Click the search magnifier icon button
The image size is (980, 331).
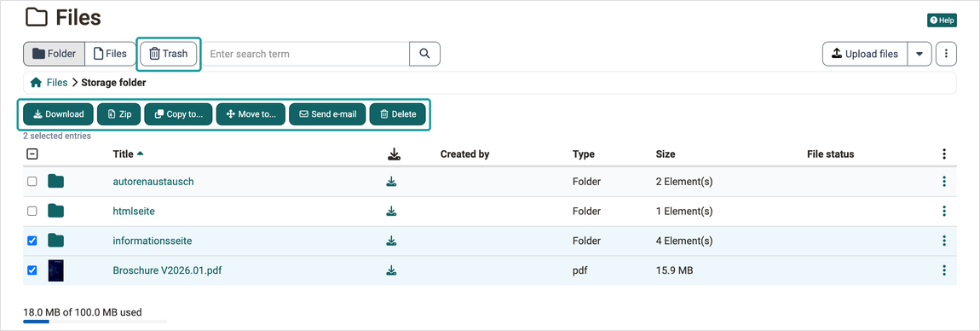[x=424, y=54]
